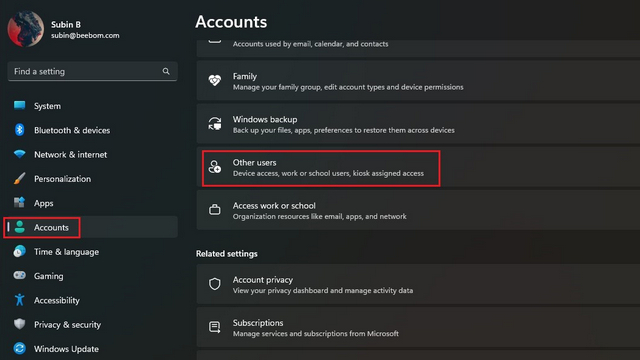This screenshot has width=640, height=360.
Task: Open Accessibility settings
Action: pyautogui.click(x=92, y=300)
